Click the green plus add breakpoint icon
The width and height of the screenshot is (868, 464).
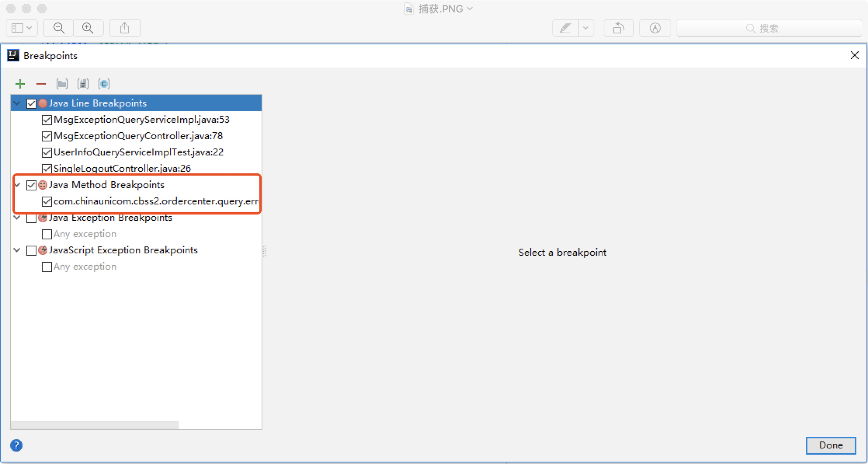20,84
